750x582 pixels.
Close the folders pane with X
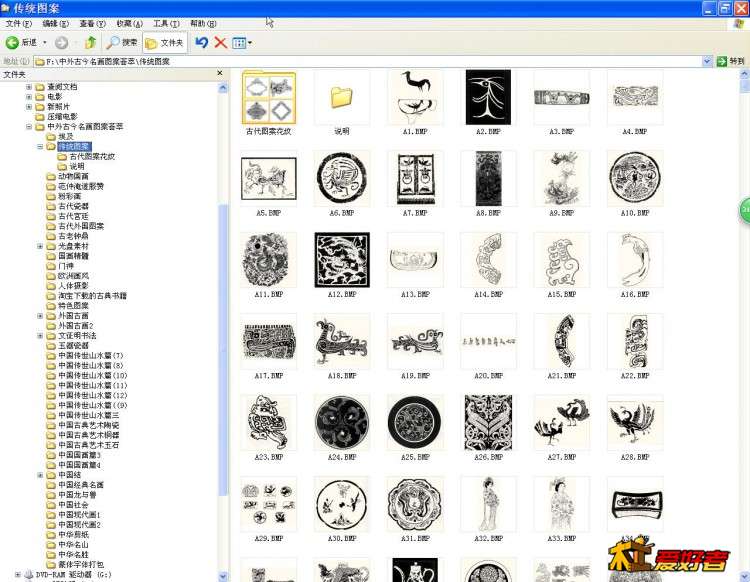pos(220,73)
